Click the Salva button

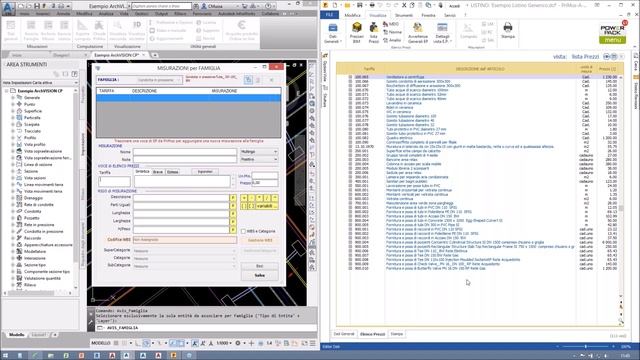coord(260,276)
